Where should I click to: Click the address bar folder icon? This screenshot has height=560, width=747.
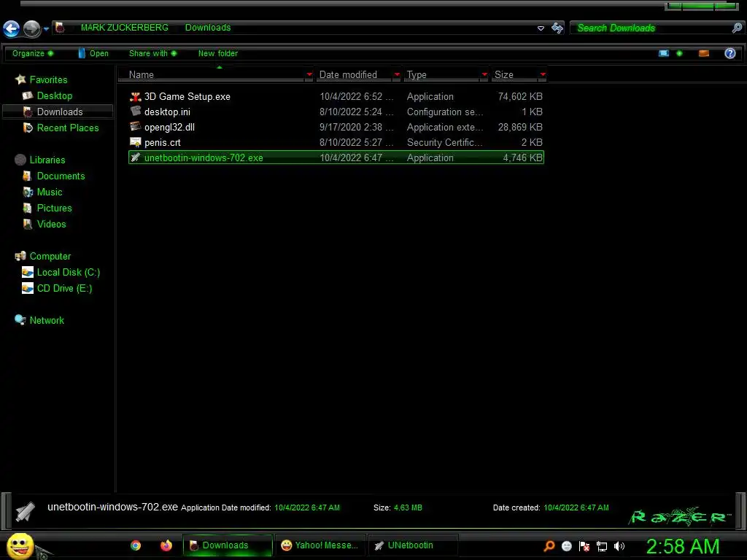click(60, 28)
